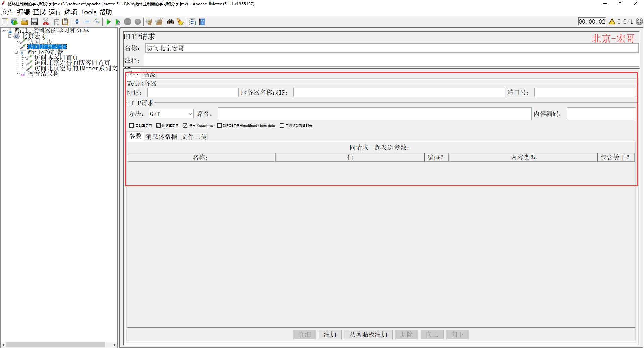Switch to the 高级 tab
This screenshot has width=644, height=348.
click(x=149, y=74)
